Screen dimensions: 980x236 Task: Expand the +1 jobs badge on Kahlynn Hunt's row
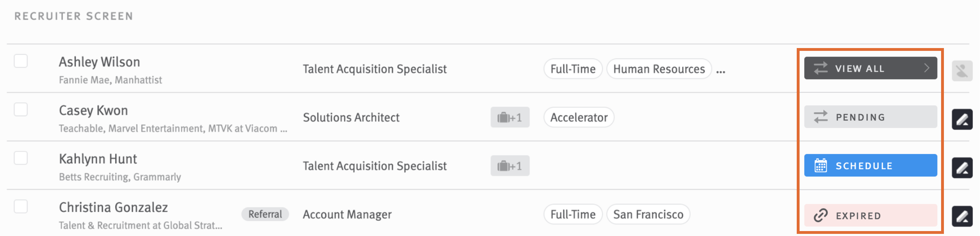(x=510, y=165)
